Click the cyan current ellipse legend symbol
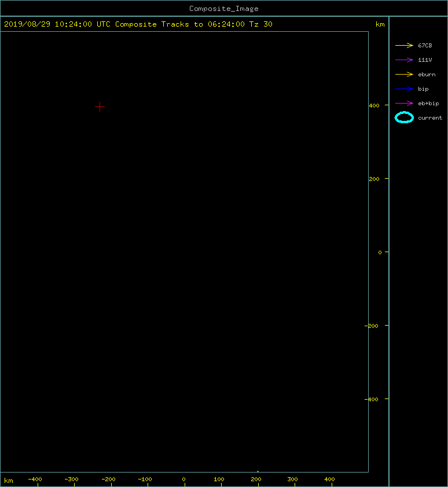The width and height of the screenshot is (448, 487). [404, 117]
